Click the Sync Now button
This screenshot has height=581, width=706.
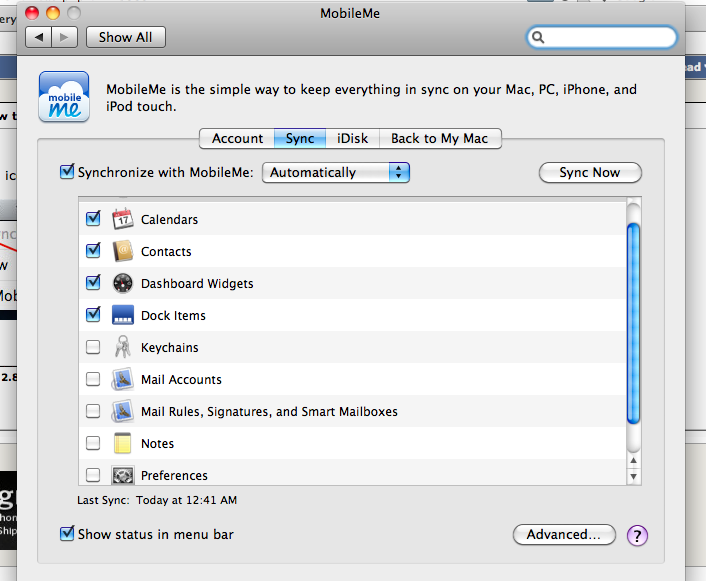click(590, 172)
